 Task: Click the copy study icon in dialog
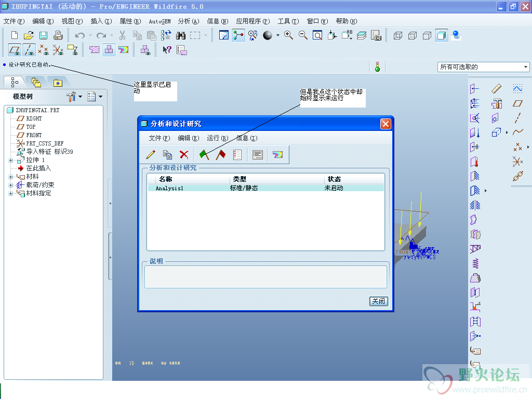coord(167,155)
